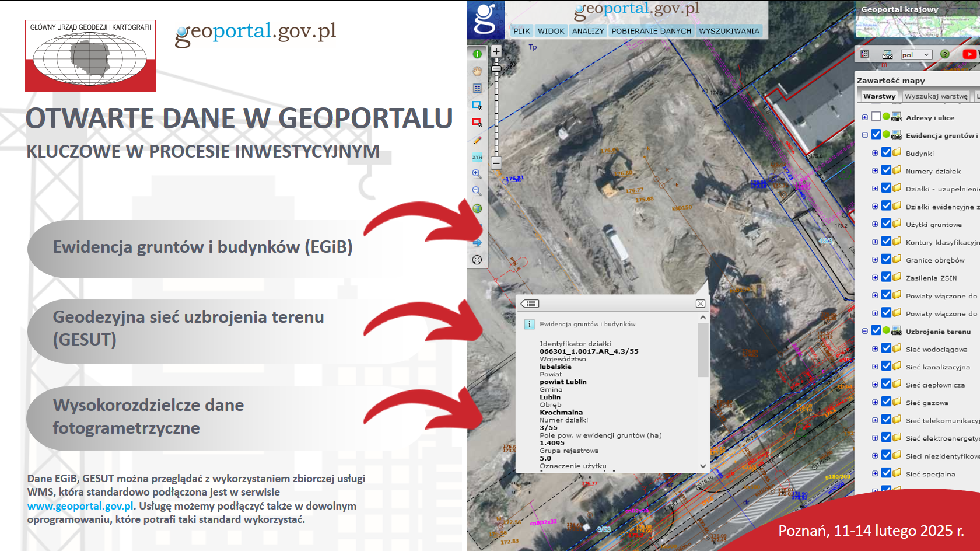Open the 'pol' language dropdown
The height and width of the screenshot is (551, 980).
916,55
